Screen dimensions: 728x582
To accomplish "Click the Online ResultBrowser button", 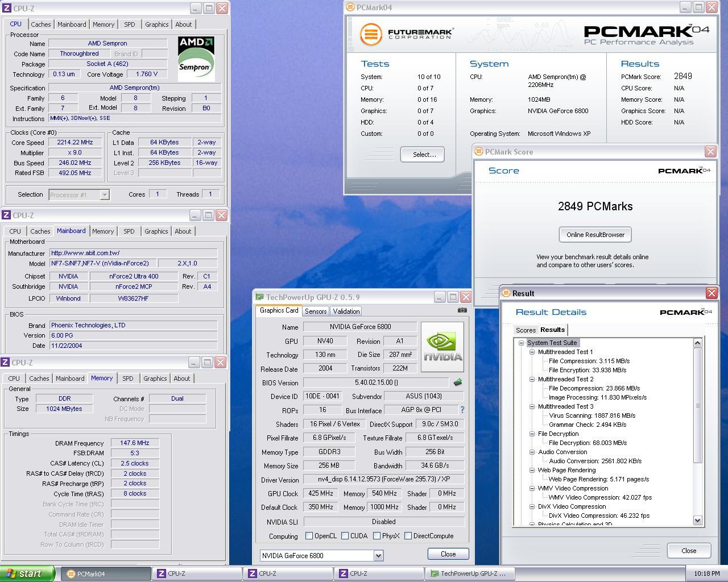I will click(595, 235).
